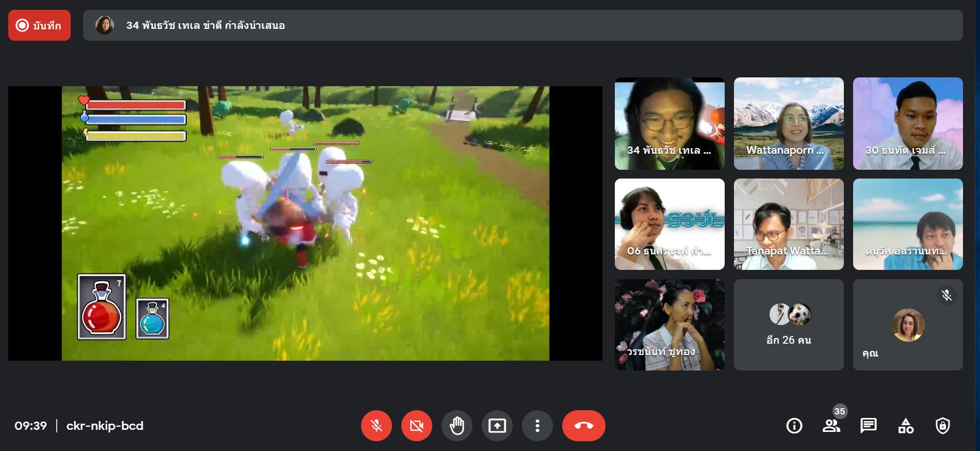Raise your hand
Viewport: 980px width, 451px height.
coord(457,426)
